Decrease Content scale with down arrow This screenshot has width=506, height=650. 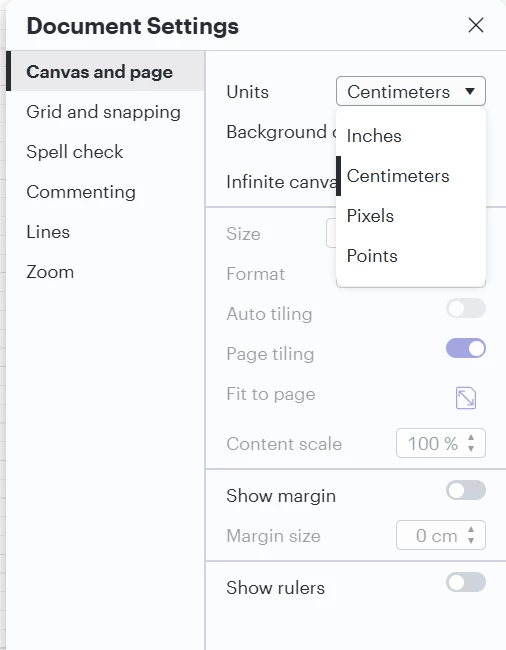[471, 449]
